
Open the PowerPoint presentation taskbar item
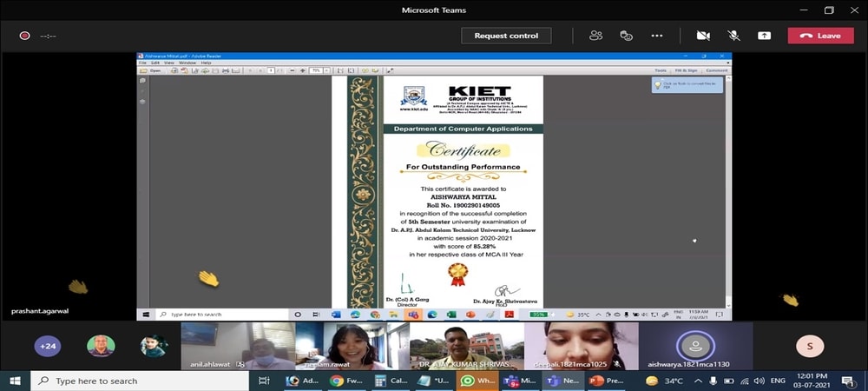(604, 381)
